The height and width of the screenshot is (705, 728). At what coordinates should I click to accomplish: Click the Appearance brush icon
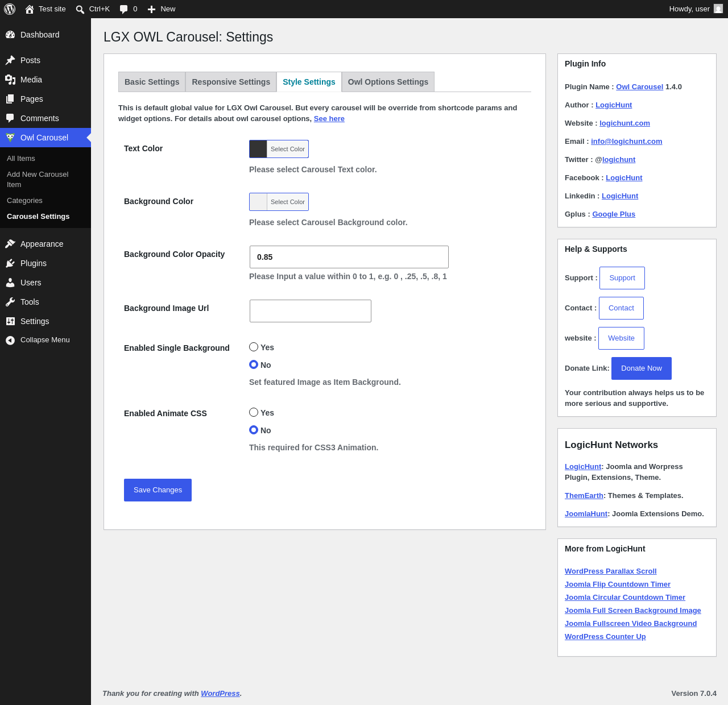pyautogui.click(x=10, y=244)
